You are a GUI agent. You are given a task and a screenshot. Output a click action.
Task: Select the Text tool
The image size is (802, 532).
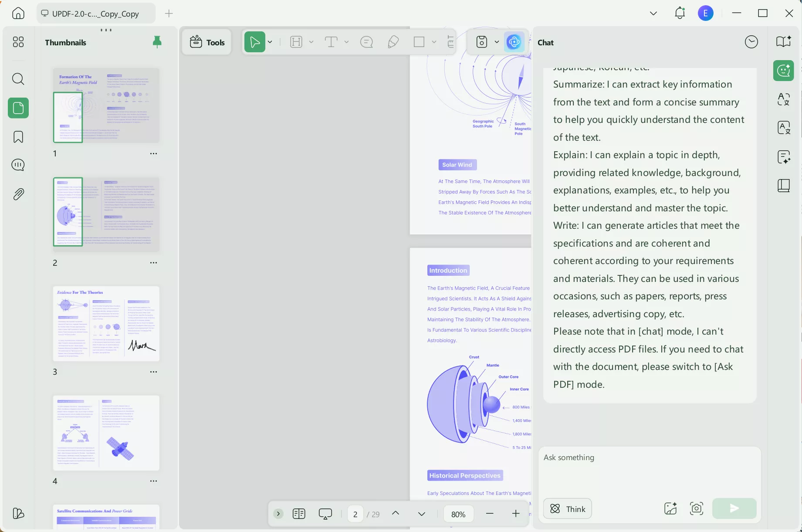click(x=331, y=42)
